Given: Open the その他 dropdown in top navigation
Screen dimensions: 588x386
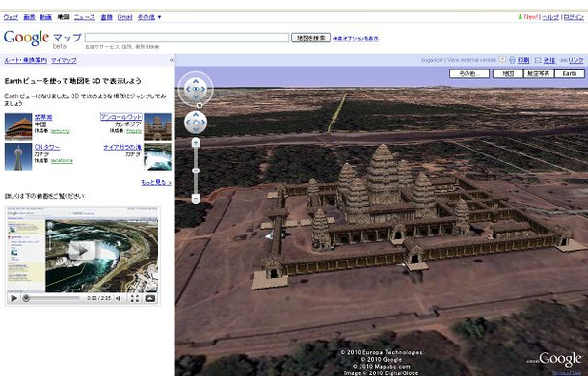Looking at the screenshot, I should tap(149, 17).
